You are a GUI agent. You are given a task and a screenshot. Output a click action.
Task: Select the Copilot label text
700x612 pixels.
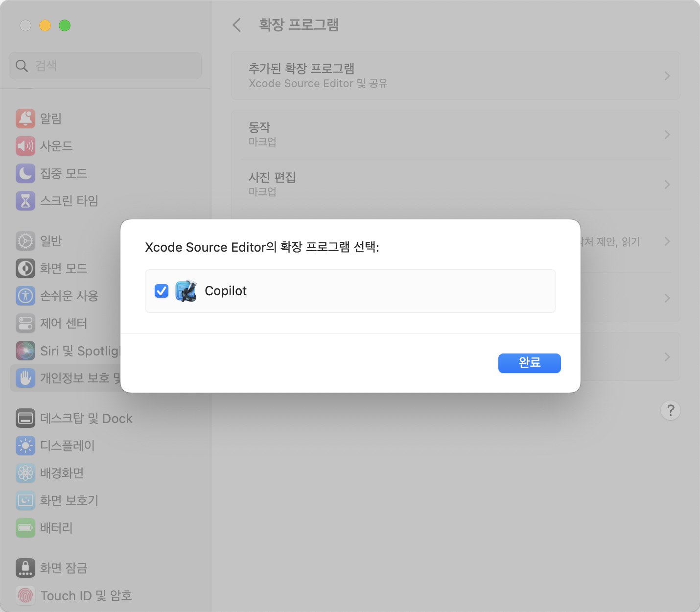pos(226,291)
